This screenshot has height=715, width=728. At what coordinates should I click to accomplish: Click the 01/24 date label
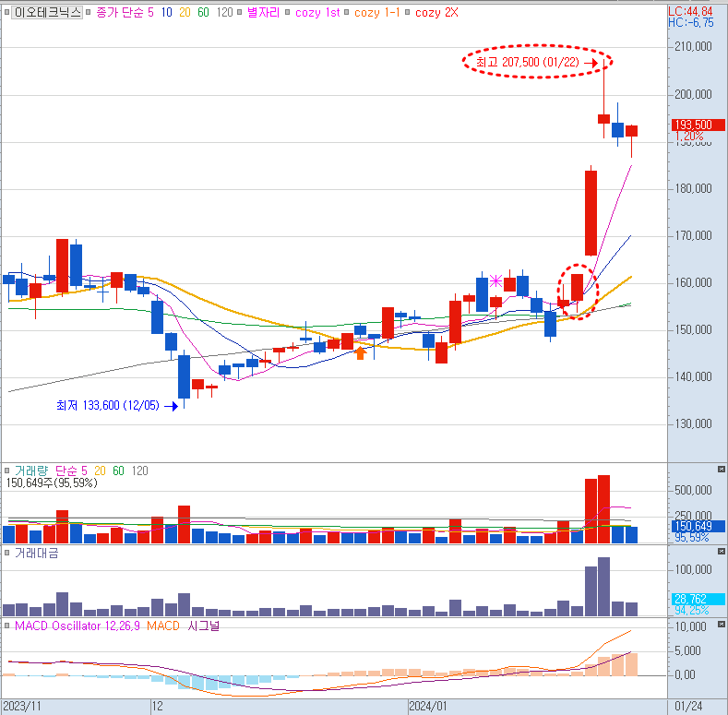point(688,707)
